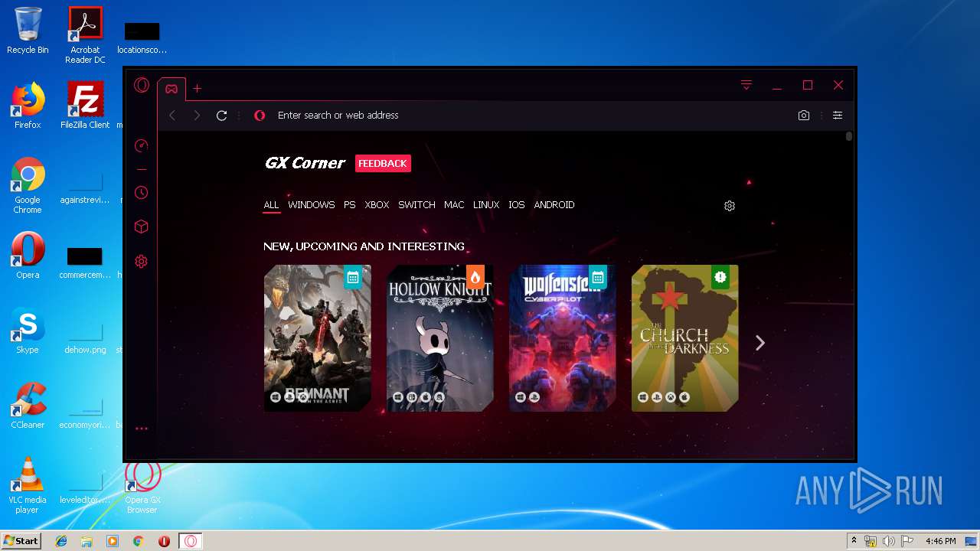This screenshot has width=980, height=551.
Task: Open GX Control speedometer in sidebar
Action: coord(141,146)
